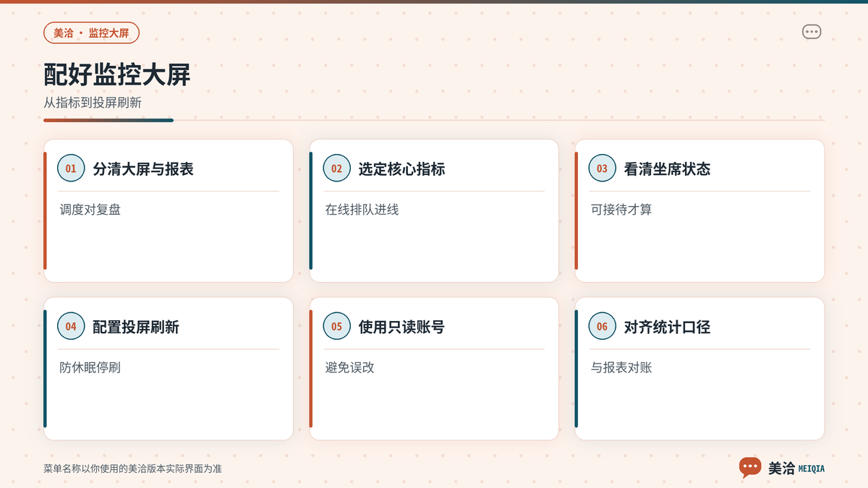868x488 pixels.
Task: Click the 美洽 speech bubble logo icon
Action: (750, 468)
